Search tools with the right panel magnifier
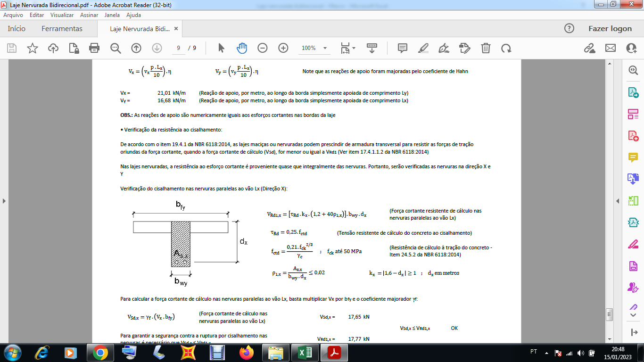 click(x=633, y=70)
